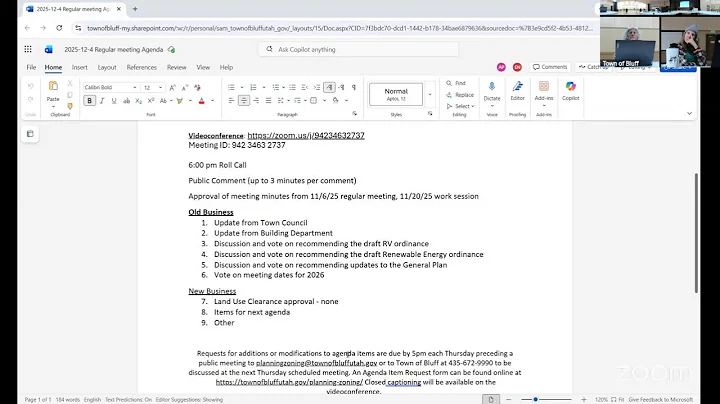Viewport: 720px width, 404px height.
Task: Apply Superscript formatting
Action: [x=151, y=101]
